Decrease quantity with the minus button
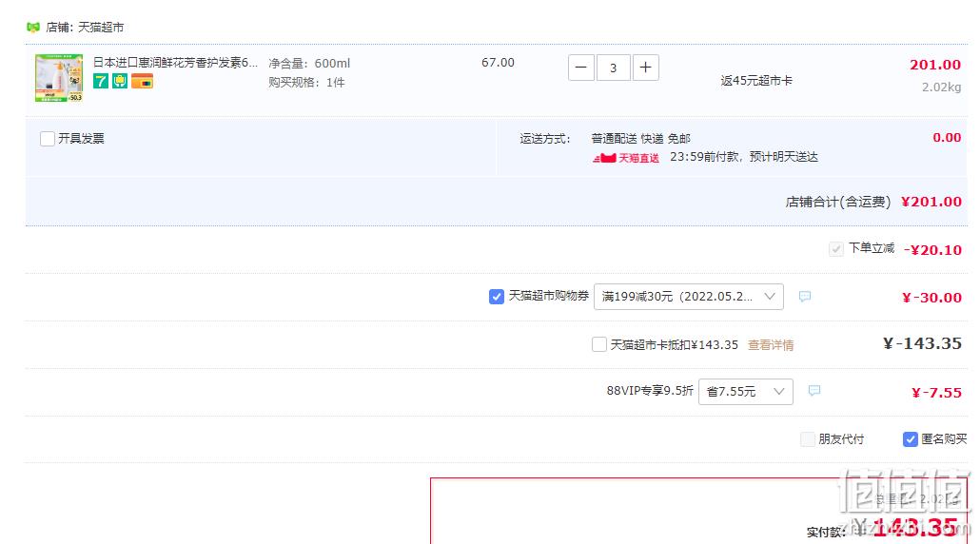Viewport: 980px width, 544px height. pos(580,68)
